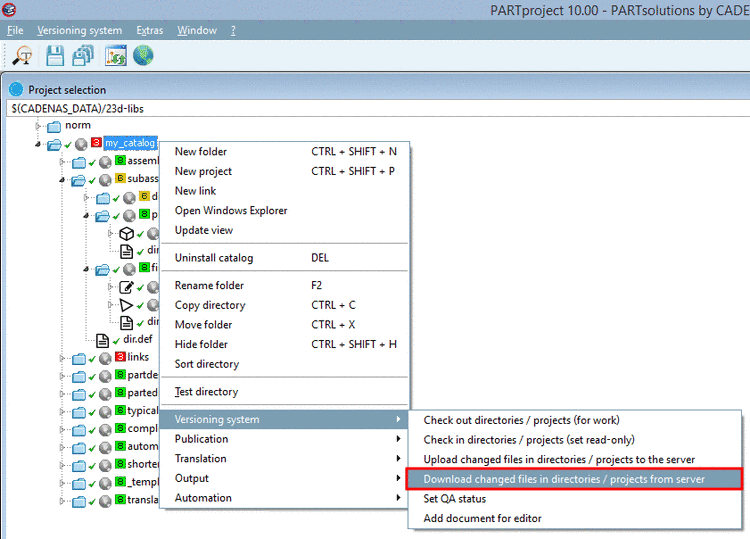Click the triangle play project icon
Screen dimensions: 750x539
pyautogui.click(x=126, y=305)
